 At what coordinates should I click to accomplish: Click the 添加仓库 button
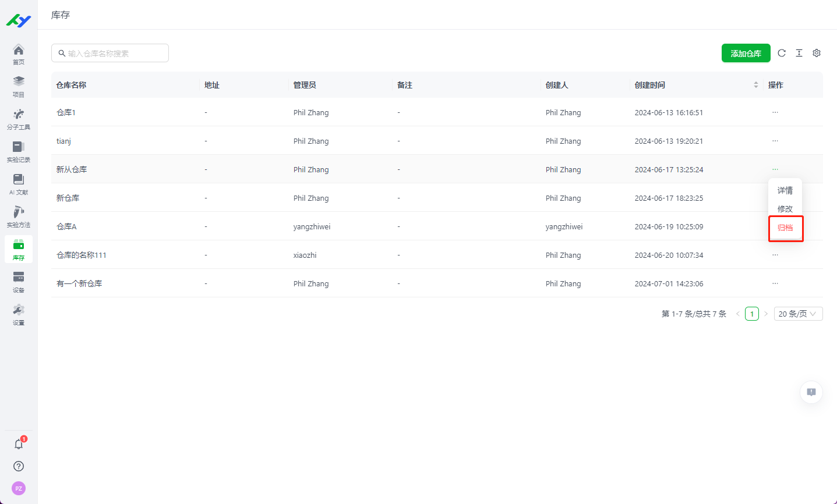pyautogui.click(x=746, y=53)
